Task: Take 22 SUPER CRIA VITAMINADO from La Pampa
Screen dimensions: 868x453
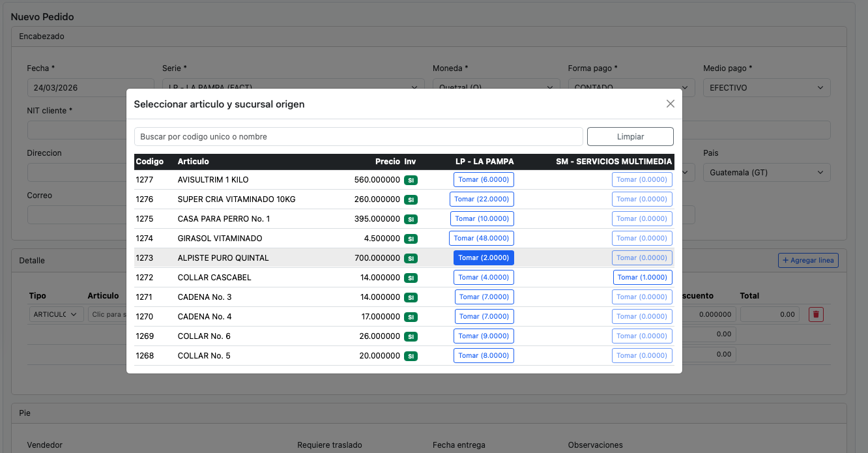Action: pos(482,199)
